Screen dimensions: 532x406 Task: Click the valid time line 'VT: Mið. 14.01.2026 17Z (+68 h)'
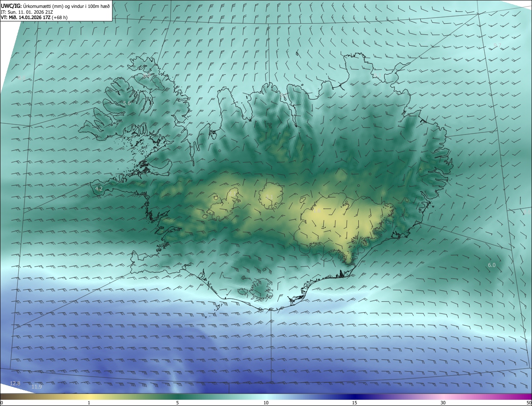[x=34, y=17]
